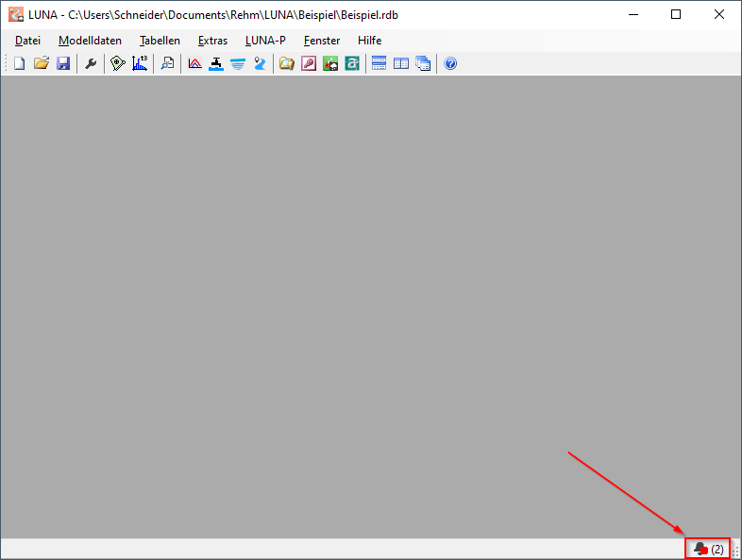Viewport: 742px width, 560px height.
Task: Close the LUNA window
Action: tap(718, 15)
